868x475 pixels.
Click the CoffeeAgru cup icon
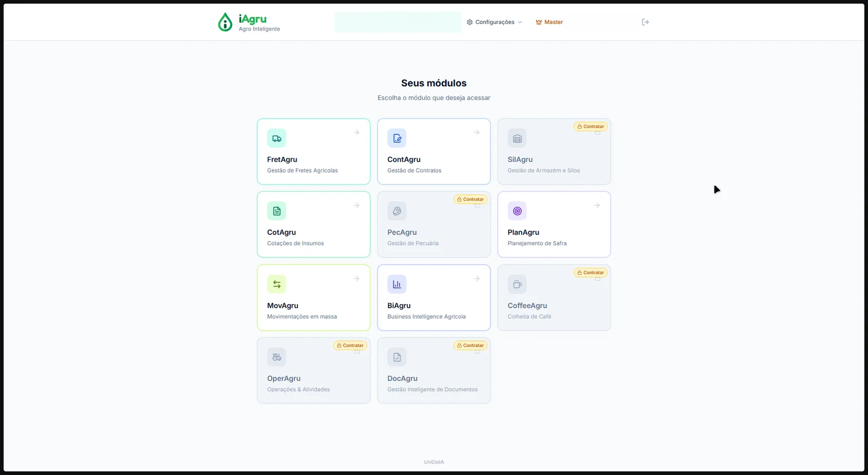pyautogui.click(x=517, y=284)
